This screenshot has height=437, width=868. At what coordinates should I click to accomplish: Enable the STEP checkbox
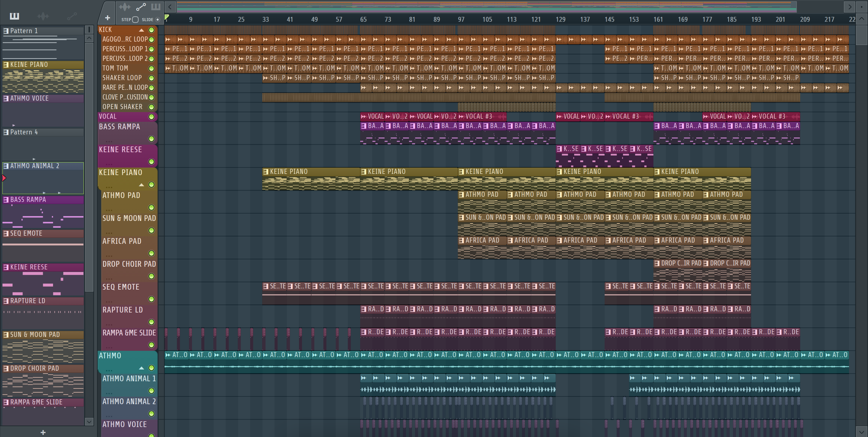[x=135, y=20]
